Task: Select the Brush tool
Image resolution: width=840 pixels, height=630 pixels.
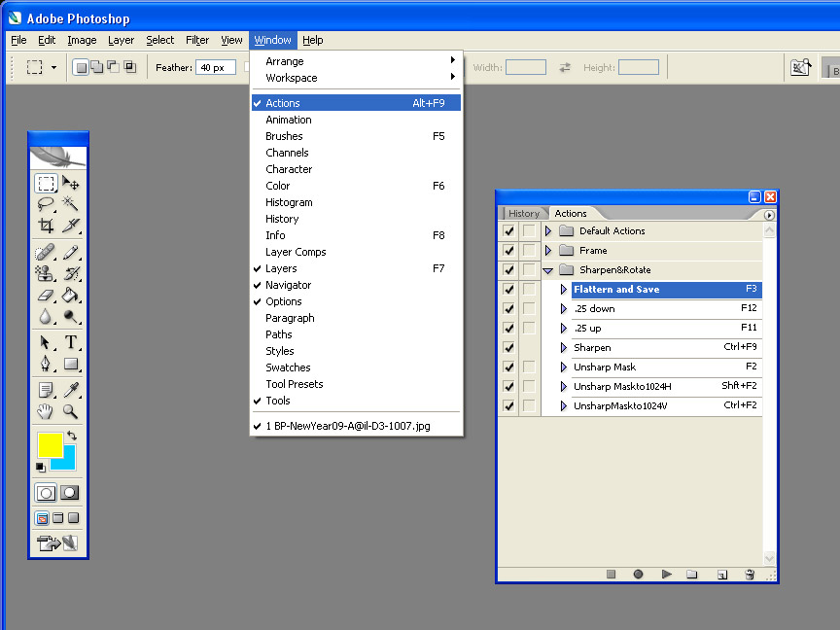Action: click(x=71, y=252)
